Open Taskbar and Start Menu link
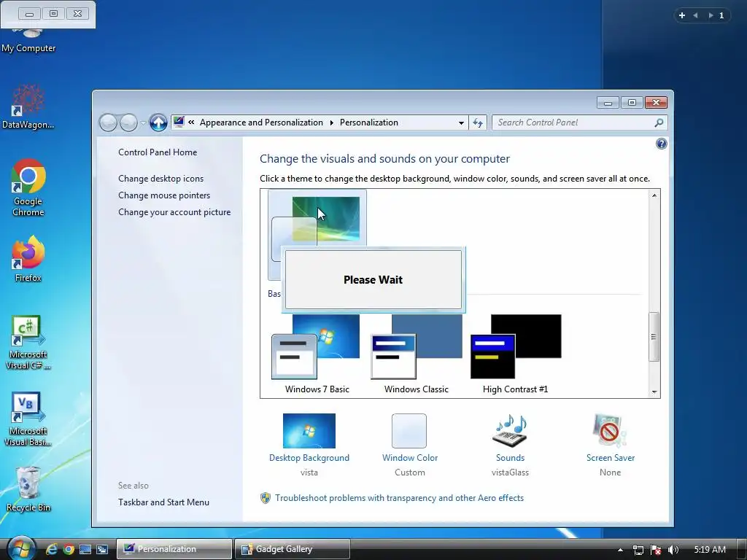 point(163,502)
